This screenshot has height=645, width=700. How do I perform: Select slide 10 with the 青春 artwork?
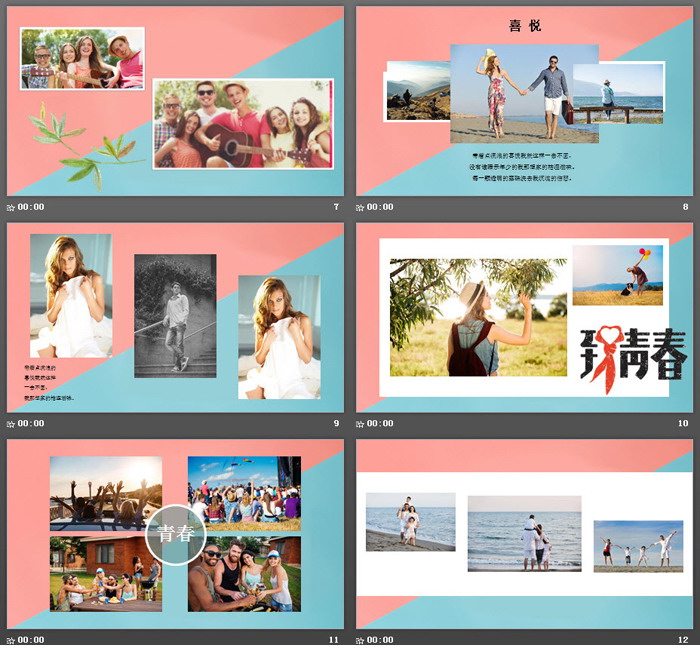(524, 317)
